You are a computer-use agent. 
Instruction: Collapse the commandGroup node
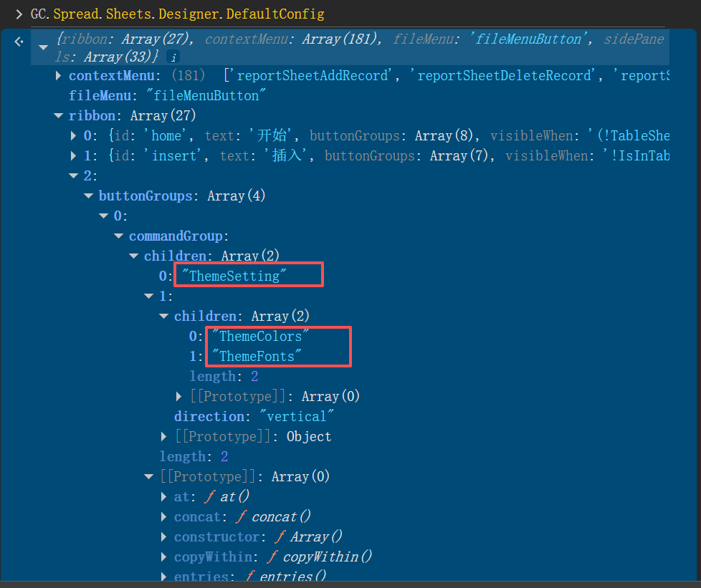click(118, 236)
